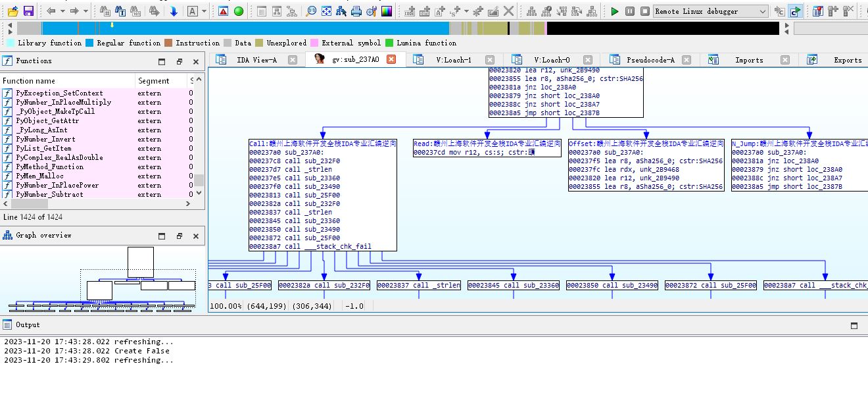
Task: Select PyNumber_InPlaceMultiply function row
Action: point(97,103)
